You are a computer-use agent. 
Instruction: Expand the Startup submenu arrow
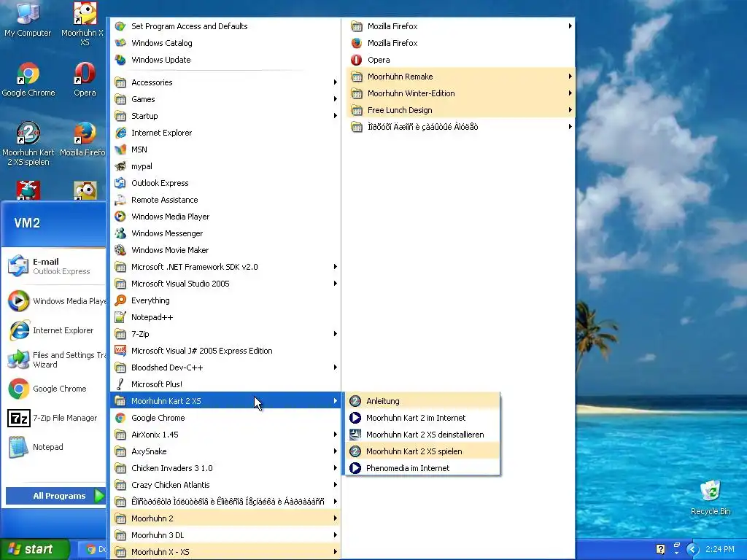pyautogui.click(x=336, y=116)
